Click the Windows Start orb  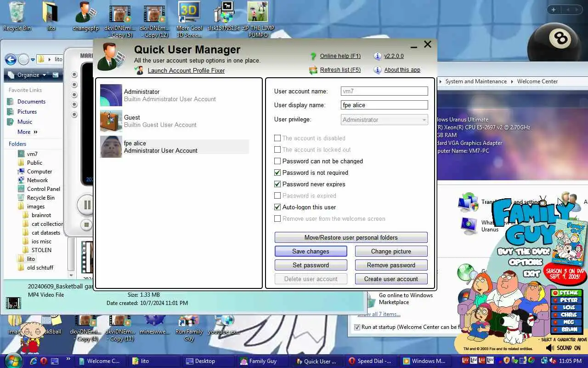point(13,360)
